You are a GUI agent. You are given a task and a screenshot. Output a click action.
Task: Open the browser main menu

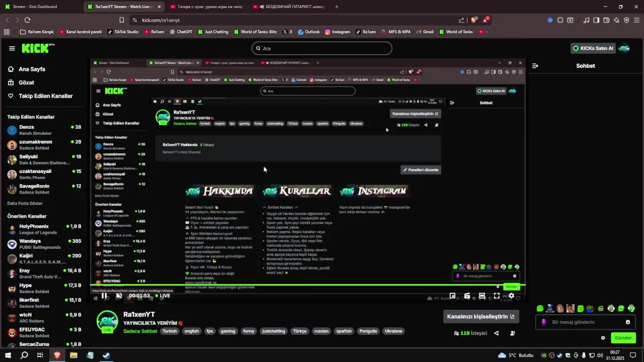(x=636, y=20)
